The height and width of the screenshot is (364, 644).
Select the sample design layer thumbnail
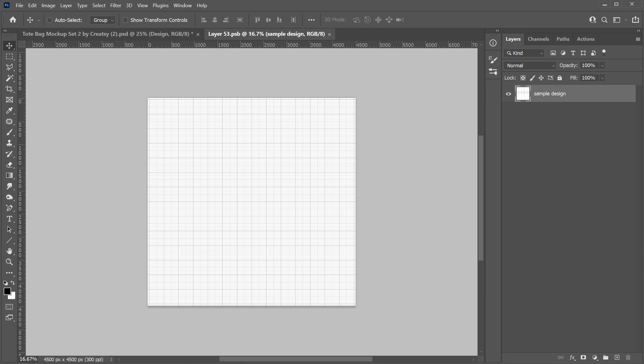tap(523, 94)
